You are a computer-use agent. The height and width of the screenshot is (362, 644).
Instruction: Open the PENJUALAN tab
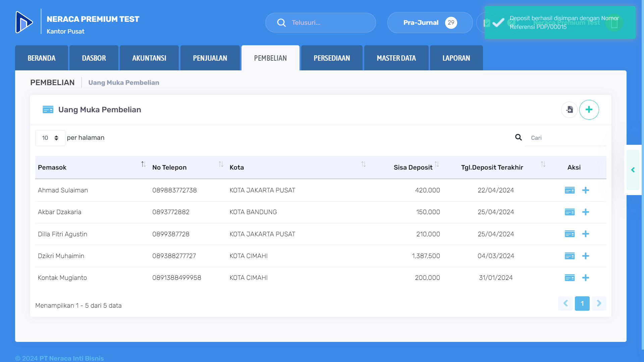[210, 58]
